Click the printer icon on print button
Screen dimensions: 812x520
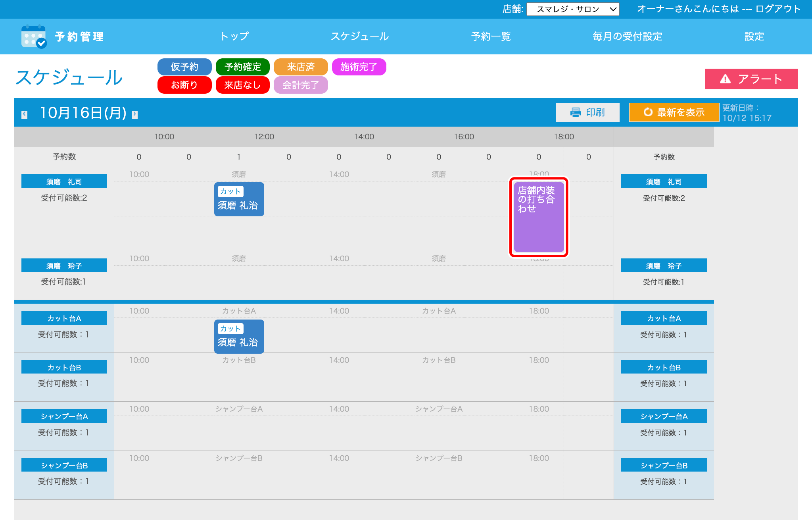576,112
